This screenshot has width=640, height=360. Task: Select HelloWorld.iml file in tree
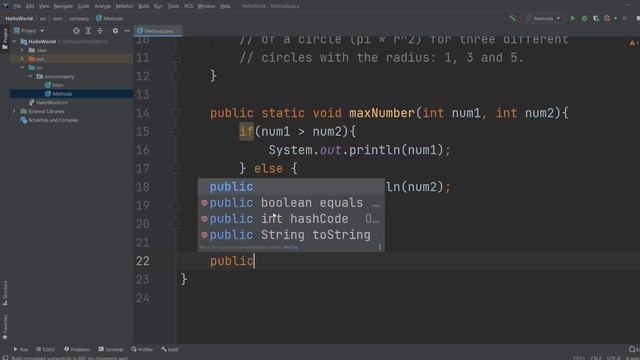[x=48, y=102]
